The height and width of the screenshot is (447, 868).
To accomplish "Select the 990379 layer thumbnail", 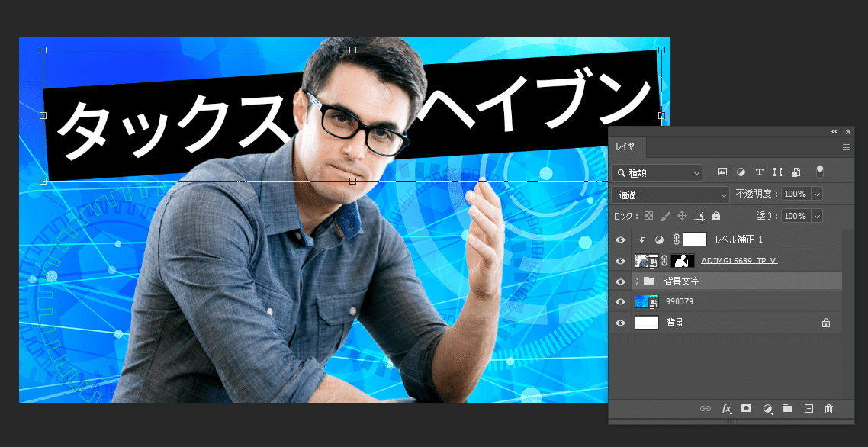I will click(647, 302).
